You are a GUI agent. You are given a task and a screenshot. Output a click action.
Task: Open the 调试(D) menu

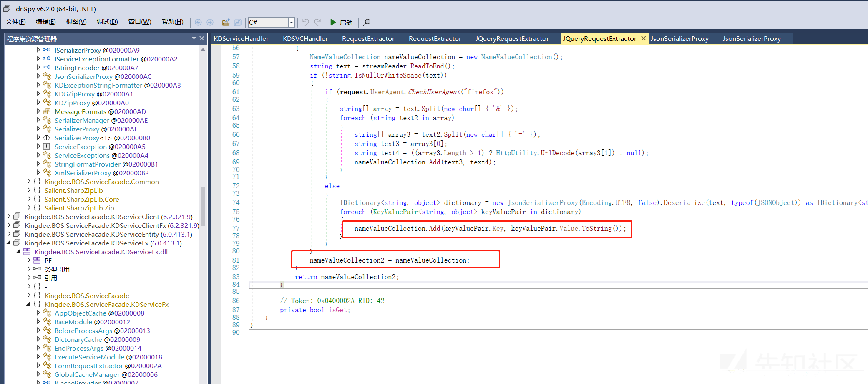[x=107, y=22]
